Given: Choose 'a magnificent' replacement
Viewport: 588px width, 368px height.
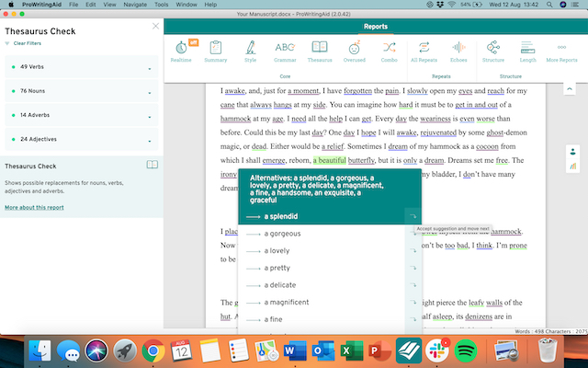Looking at the screenshot, I should (287, 303).
